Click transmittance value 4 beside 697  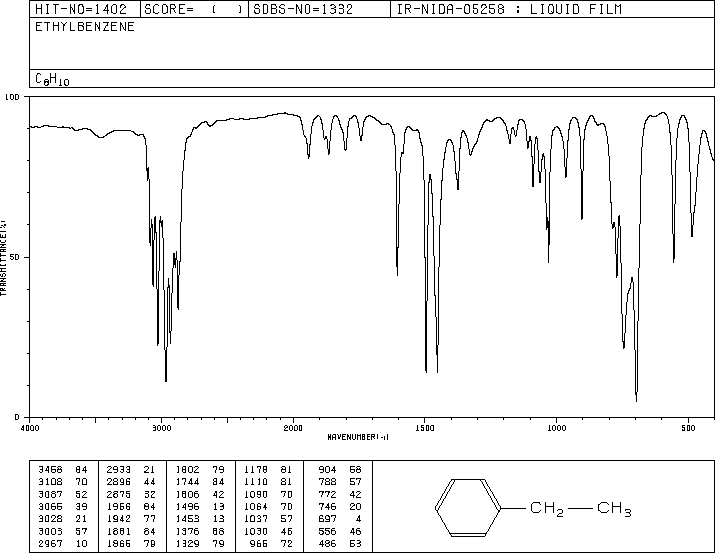(358, 519)
